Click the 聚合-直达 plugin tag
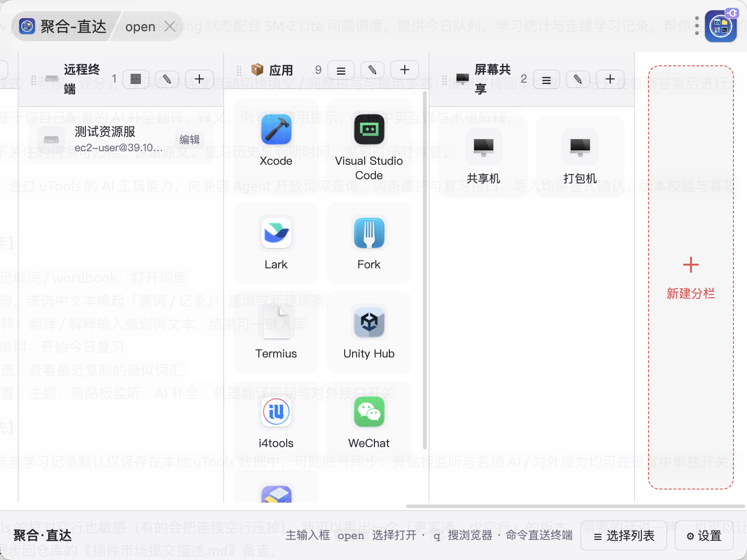 point(64,27)
